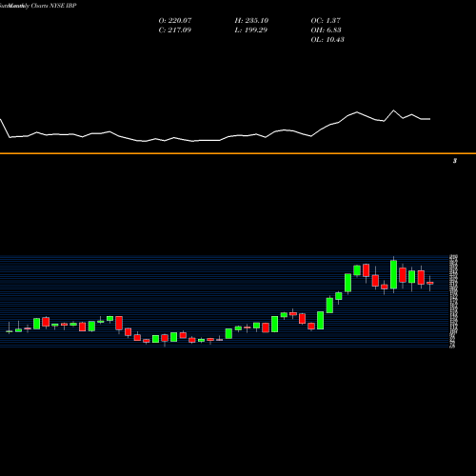Screen dimensions: 476x476
Task: Select the 'OH: 6.83' value
Action: [326, 30]
